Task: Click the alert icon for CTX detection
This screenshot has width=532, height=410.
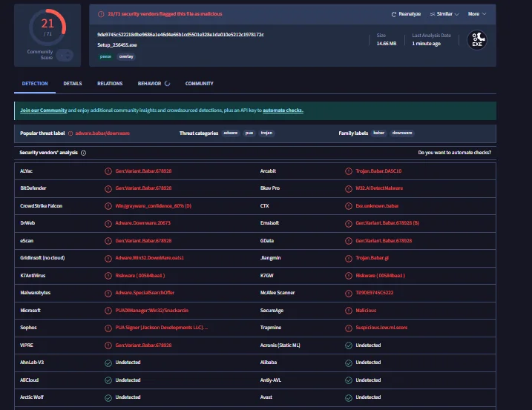Action: [x=349, y=206]
